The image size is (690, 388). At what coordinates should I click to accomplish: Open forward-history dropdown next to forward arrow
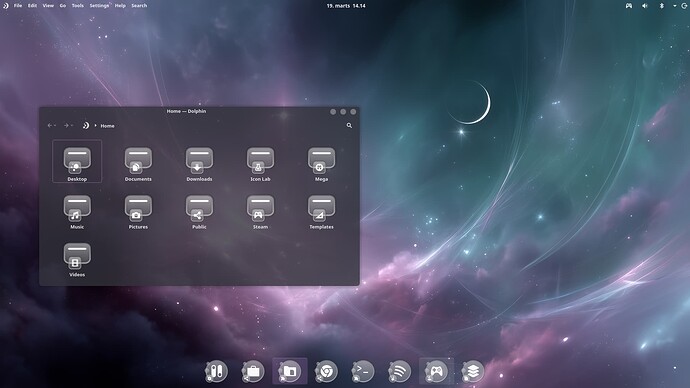click(72, 125)
